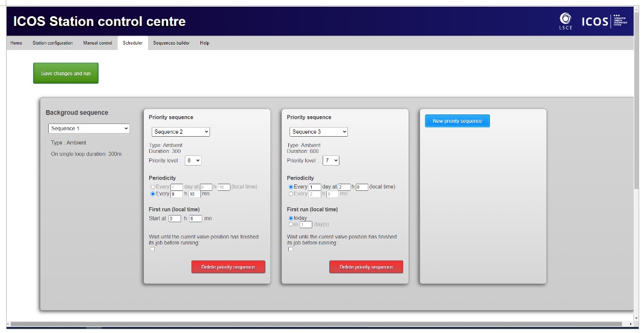Delete the Sequence 2 priority sequence

pyautogui.click(x=228, y=267)
